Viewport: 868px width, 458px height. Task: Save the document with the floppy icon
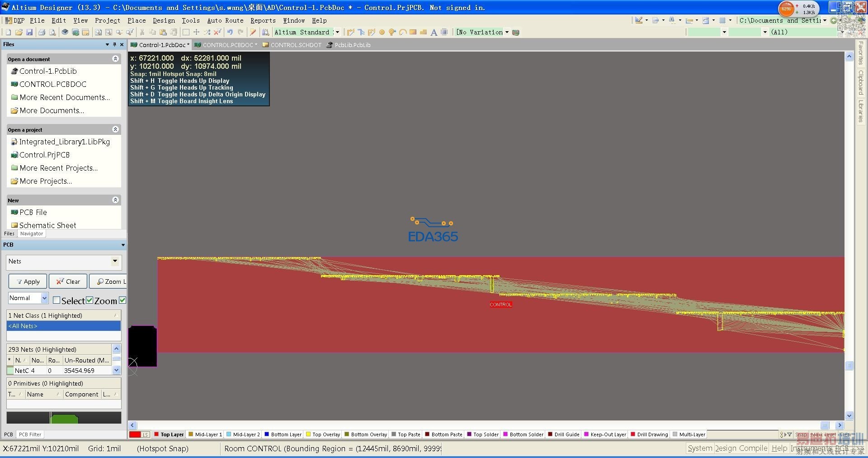(x=29, y=32)
